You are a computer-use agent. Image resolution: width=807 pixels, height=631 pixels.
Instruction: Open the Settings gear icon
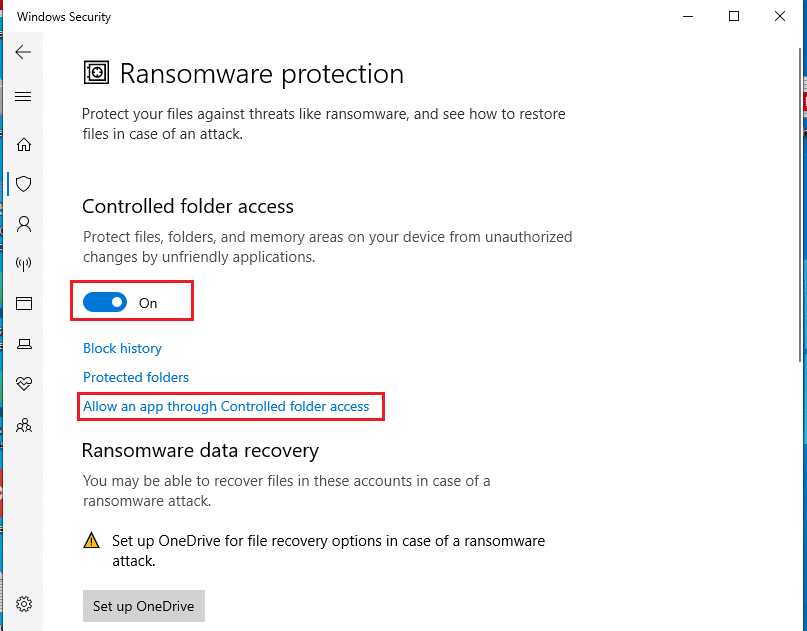(24, 604)
